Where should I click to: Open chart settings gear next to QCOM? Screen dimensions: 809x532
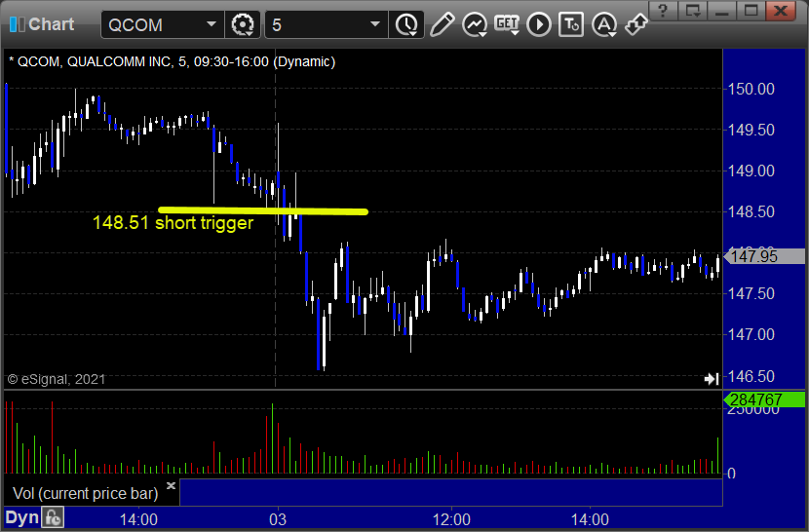(243, 24)
